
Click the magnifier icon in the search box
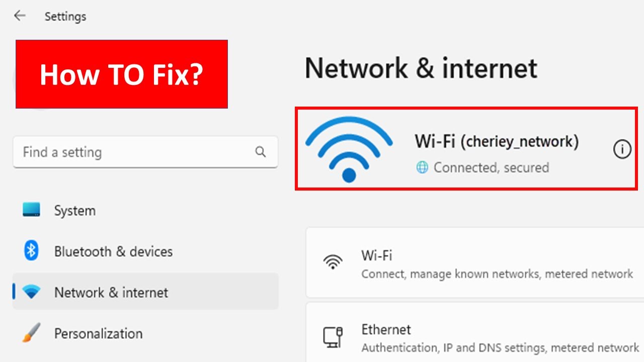point(260,152)
